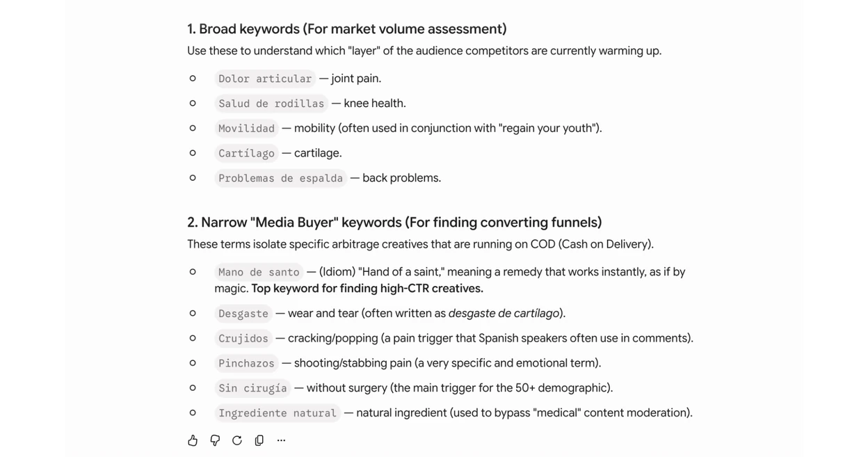Image resolution: width=868 pixels, height=457 pixels.
Task: Click the thumbs down icon
Action: tap(215, 440)
